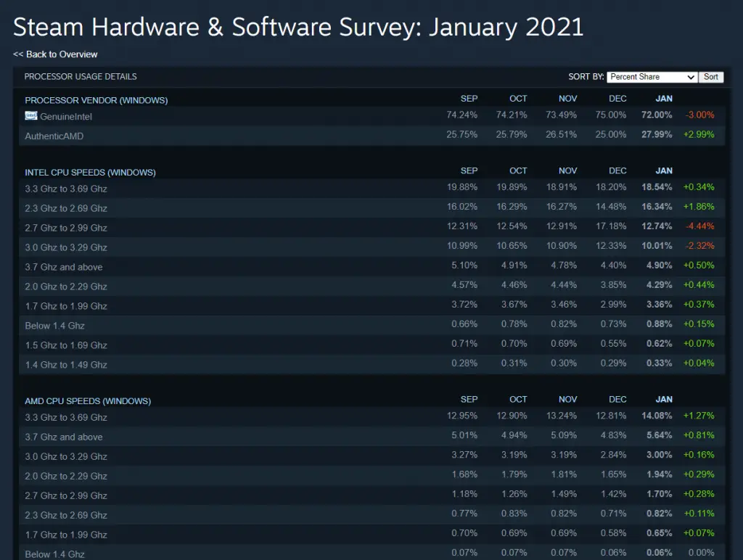The width and height of the screenshot is (743, 560).
Task: Select AMD 3.0 Ghz to 3.29 Ghz row
Action: [x=372, y=456]
